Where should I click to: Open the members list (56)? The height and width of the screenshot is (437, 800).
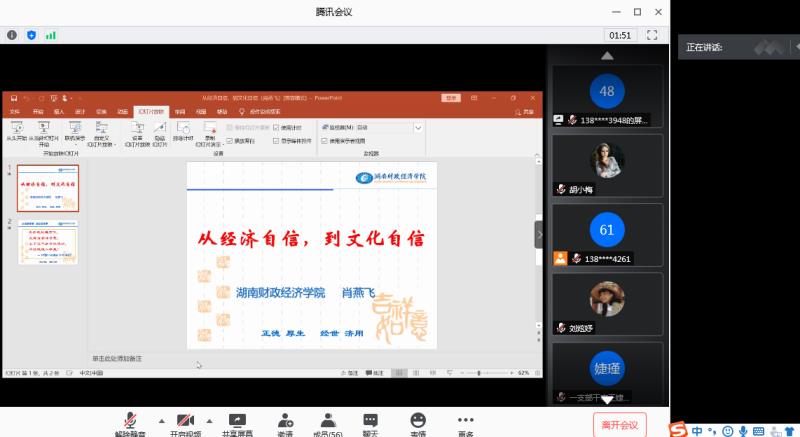[x=326, y=420]
